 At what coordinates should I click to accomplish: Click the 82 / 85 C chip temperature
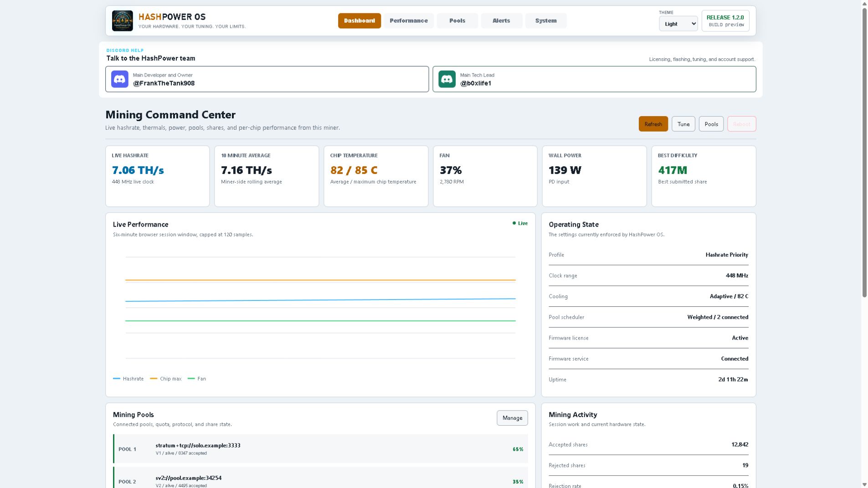(x=354, y=170)
